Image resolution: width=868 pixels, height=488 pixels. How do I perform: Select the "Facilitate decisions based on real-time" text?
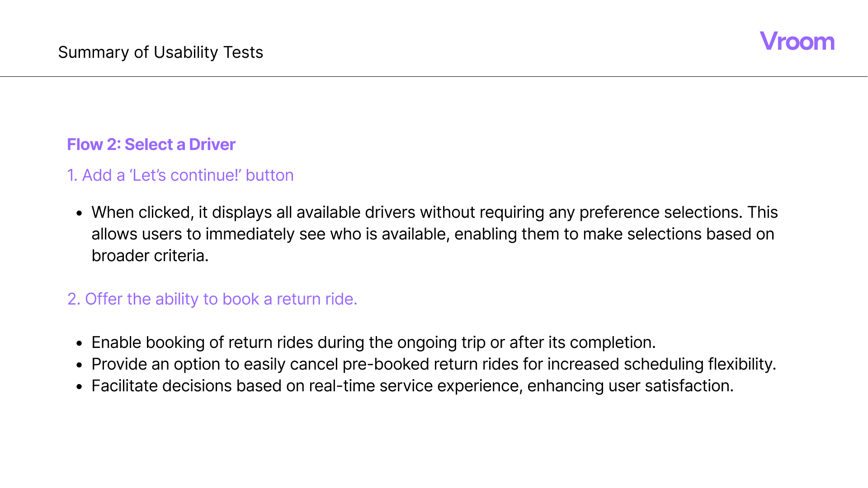pos(412,386)
